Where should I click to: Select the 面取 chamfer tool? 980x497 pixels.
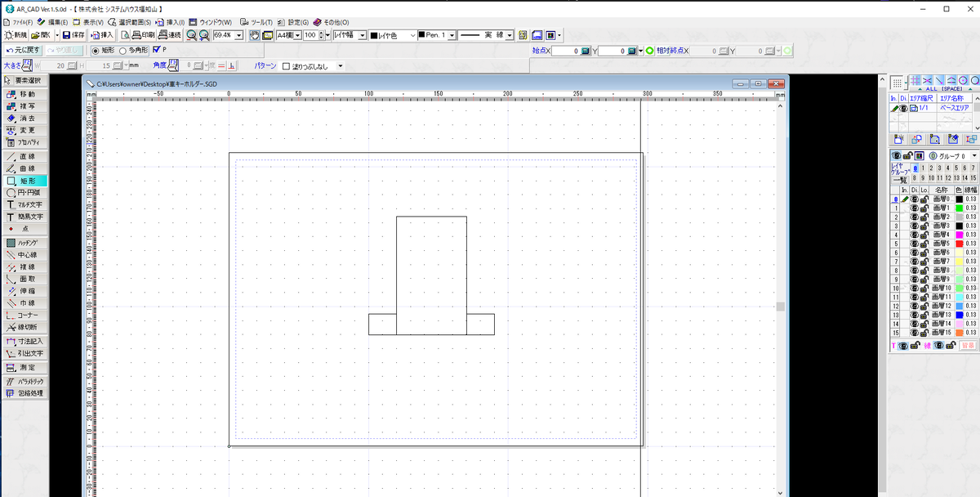point(24,279)
